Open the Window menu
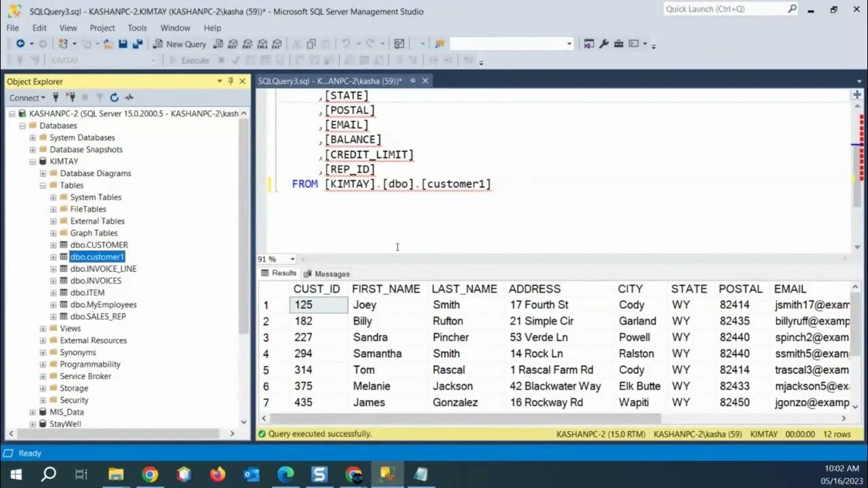The width and height of the screenshot is (868, 488). (175, 28)
